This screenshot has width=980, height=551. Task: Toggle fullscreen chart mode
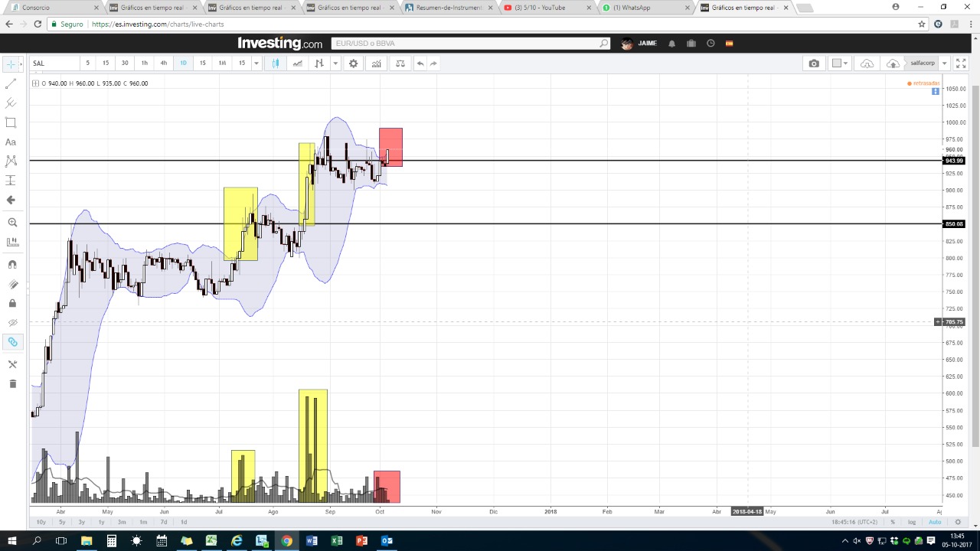(962, 64)
